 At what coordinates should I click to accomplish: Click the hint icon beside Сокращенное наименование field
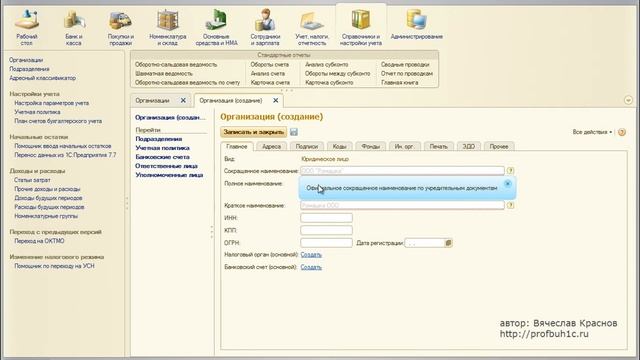click(510, 171)
